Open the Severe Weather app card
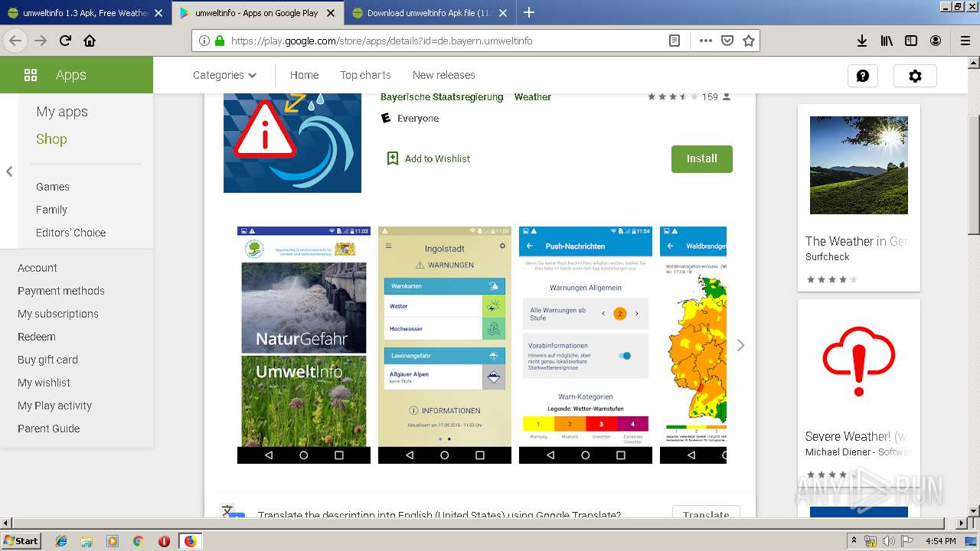 [859, 392]
